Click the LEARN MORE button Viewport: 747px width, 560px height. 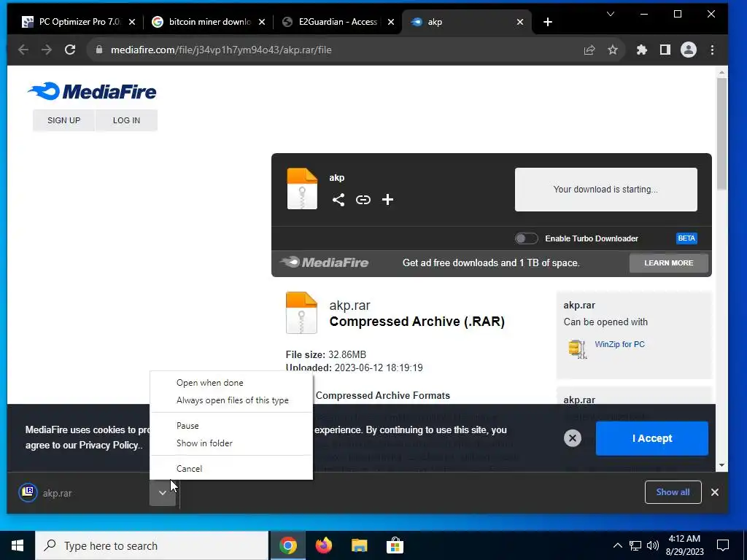tap(668, 262)
